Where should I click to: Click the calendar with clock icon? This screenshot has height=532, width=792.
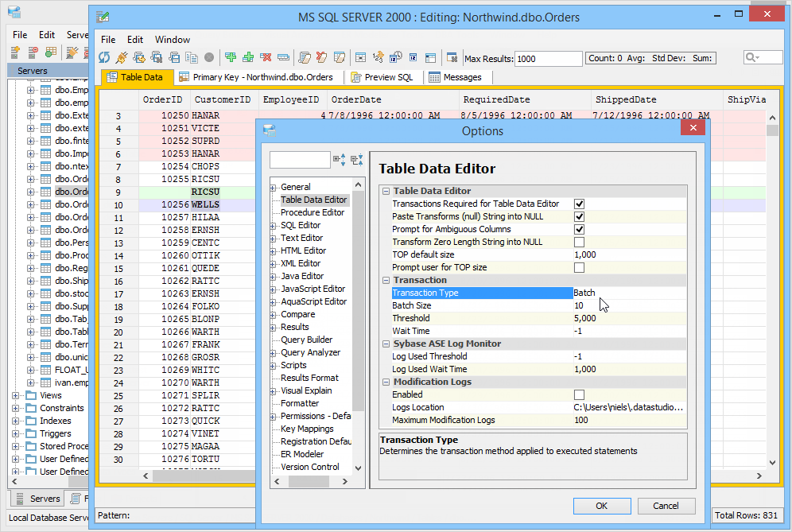coord(395,57)
